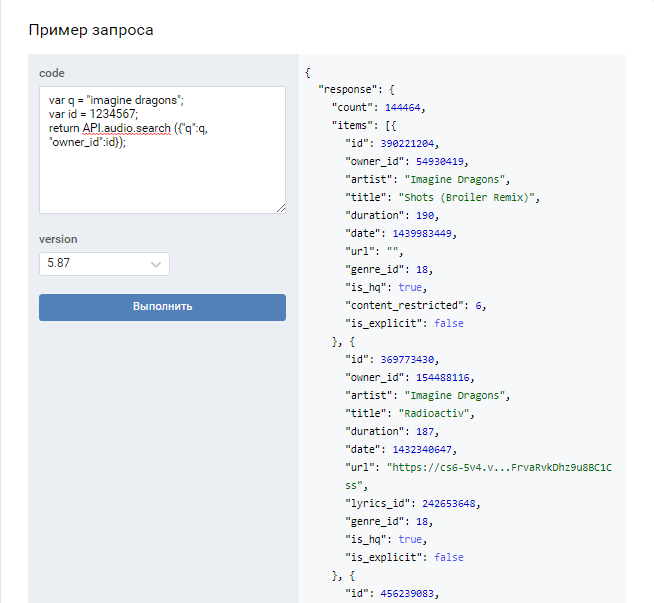Open the version 5.87 dropdown
This screenshot has height=603, width=654.
coord(104,264)
